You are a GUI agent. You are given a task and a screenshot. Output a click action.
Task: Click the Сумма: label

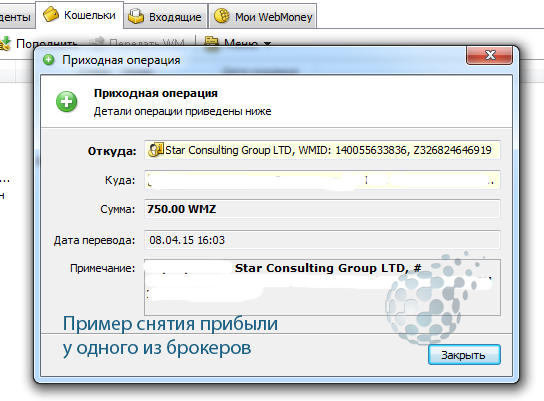pos(117,209)
